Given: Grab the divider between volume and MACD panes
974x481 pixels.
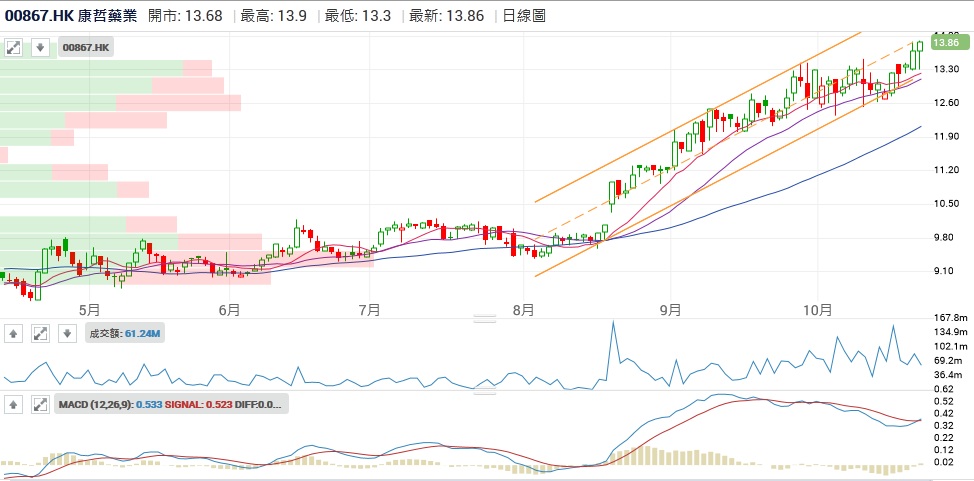Looking at the screenshot, I should click(485, 391).
